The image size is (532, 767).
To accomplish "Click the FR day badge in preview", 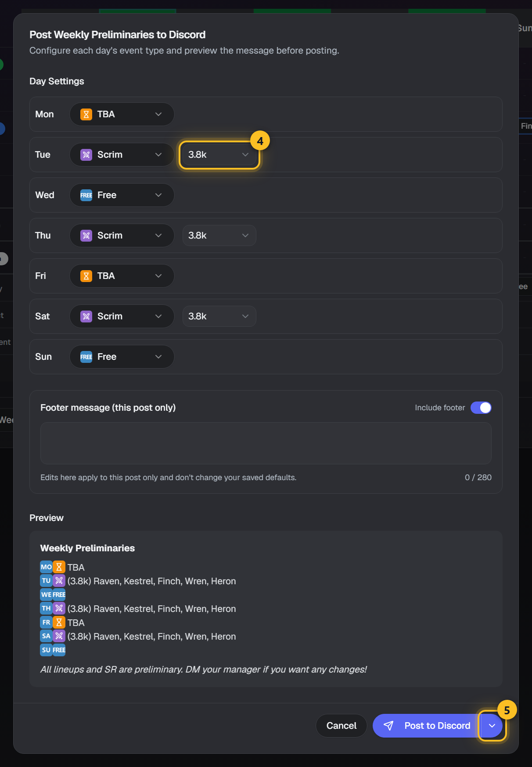I will (46, 622).
